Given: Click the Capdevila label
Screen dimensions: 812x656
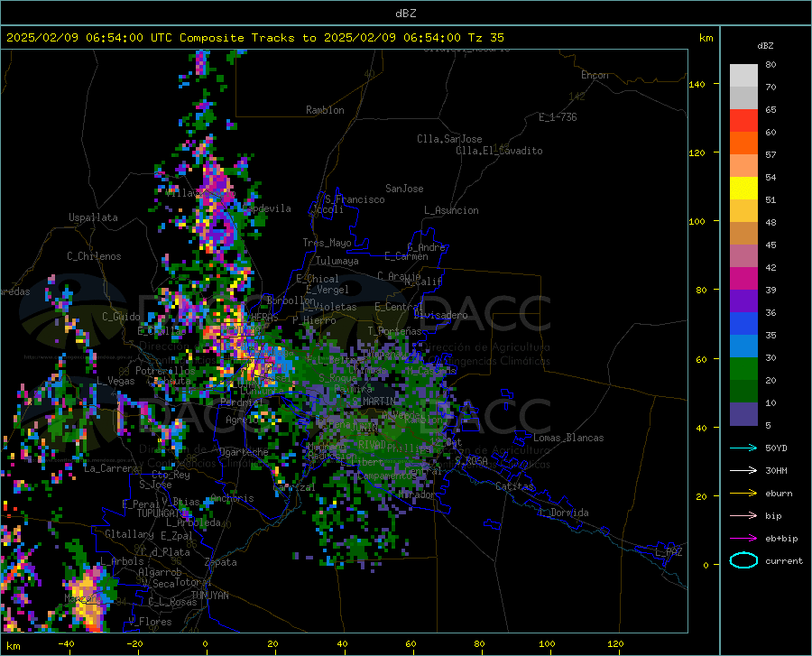Looking at the screenshot, I should point(267,208).
